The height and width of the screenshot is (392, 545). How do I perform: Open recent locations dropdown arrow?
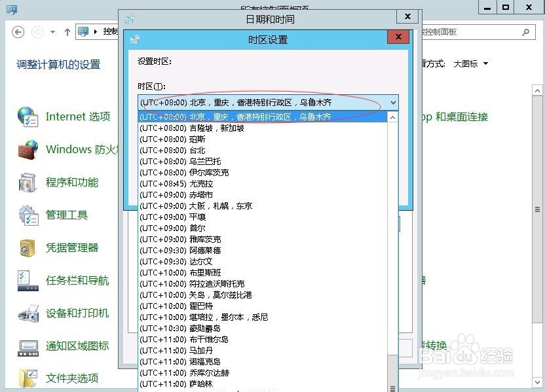52,32
